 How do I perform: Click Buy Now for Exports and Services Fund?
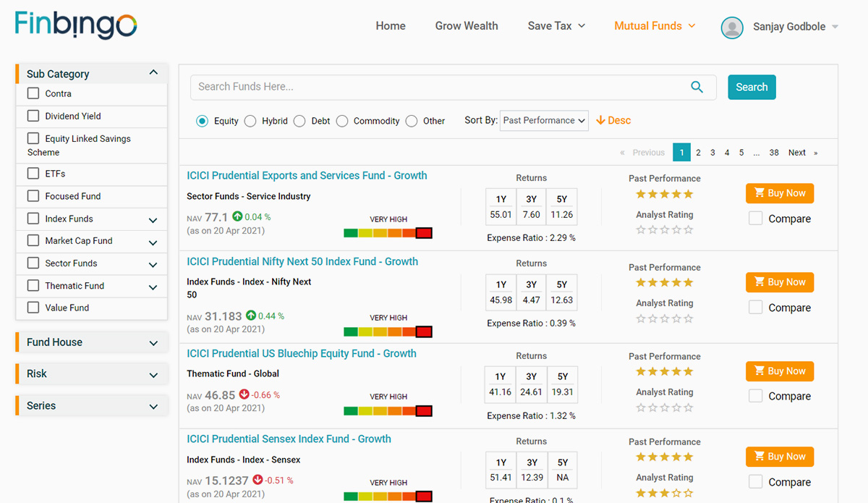tap(780, 193)
